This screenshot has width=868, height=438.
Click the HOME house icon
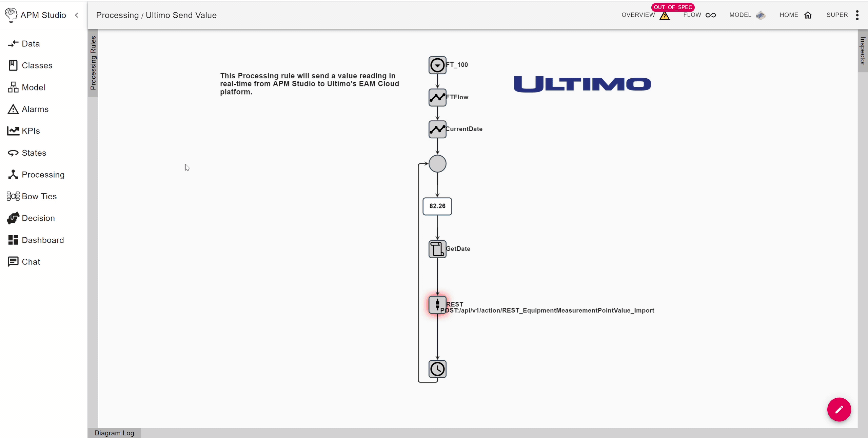point(808,15)
